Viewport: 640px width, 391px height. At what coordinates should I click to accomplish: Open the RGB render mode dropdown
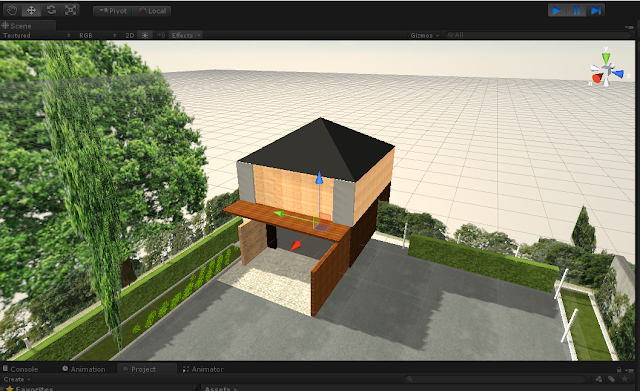98,36
